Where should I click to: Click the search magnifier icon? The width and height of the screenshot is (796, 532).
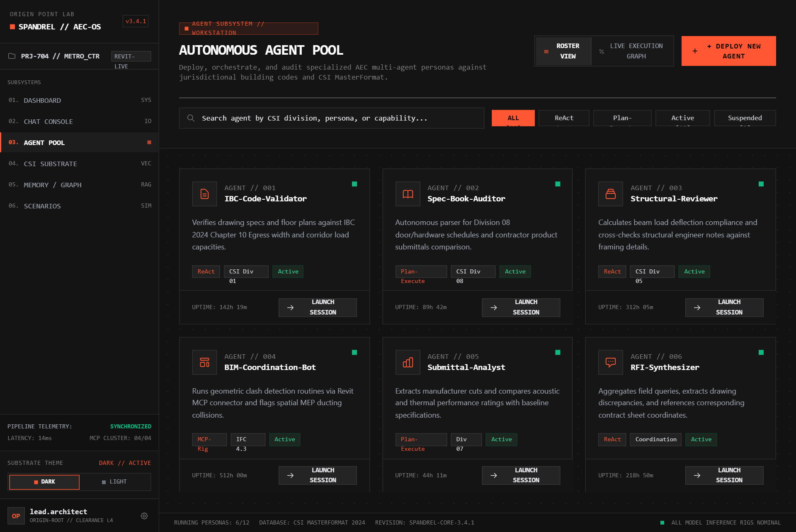pyautogui.click(x=191, y=118)
